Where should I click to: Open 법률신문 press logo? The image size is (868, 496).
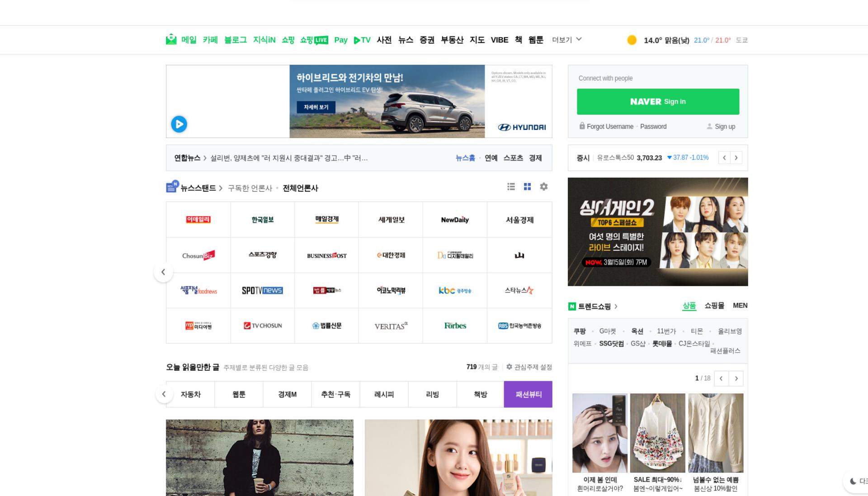tap(326, 326)
